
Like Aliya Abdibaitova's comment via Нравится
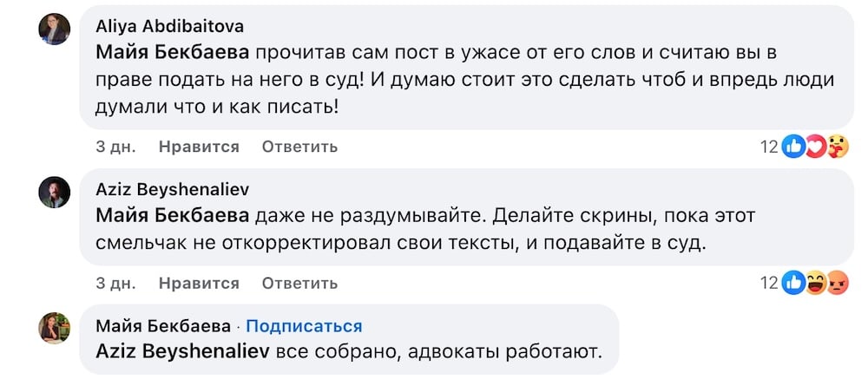coord(199,147)
